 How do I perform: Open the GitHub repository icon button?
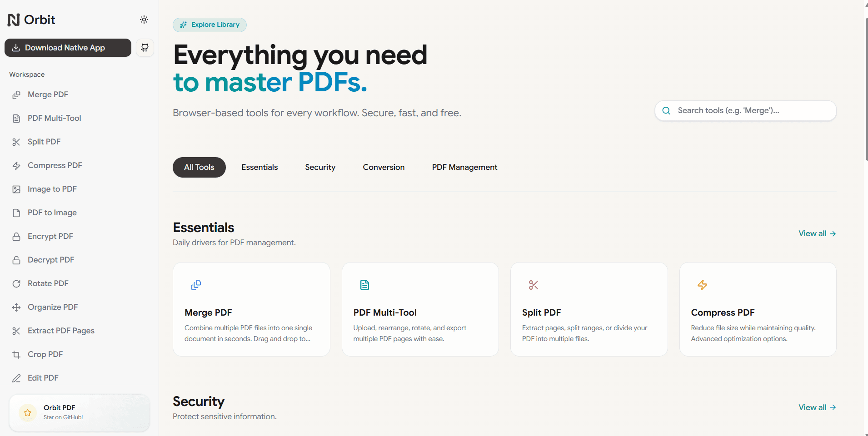click(145, 48)
